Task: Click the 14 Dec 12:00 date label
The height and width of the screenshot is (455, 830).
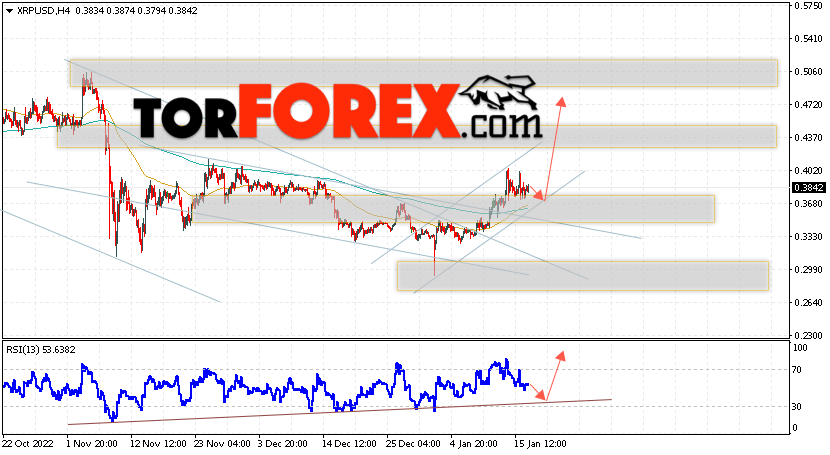Action: pyautogui.click(x=349, y=443)
